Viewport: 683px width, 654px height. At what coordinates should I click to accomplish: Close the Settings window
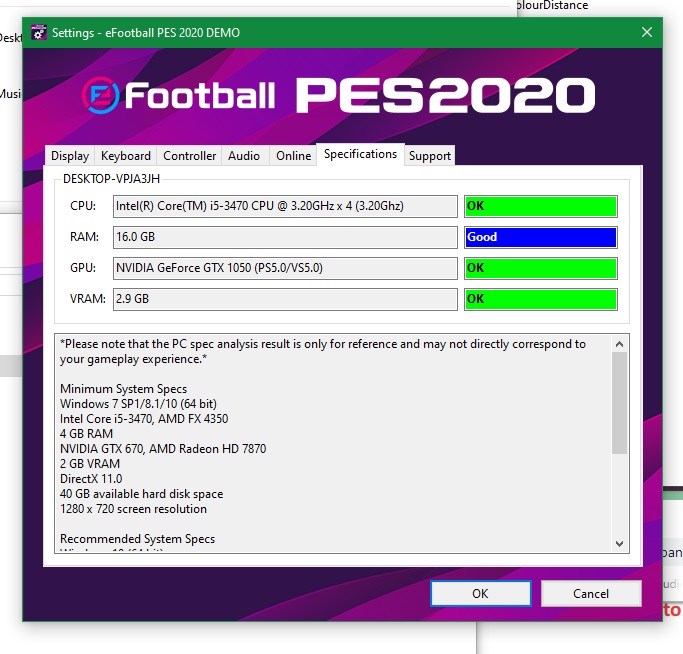click(x=647, y=32)
